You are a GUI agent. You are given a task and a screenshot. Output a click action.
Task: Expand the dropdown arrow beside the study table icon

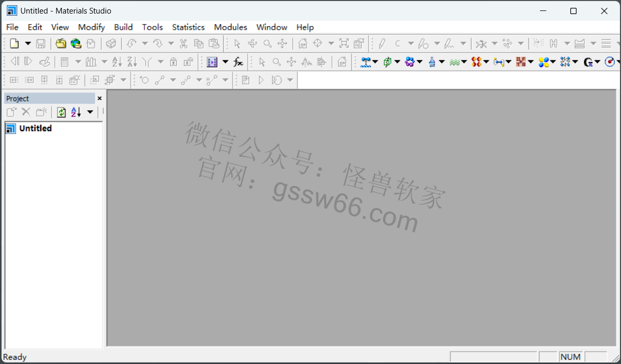[225, 62]
